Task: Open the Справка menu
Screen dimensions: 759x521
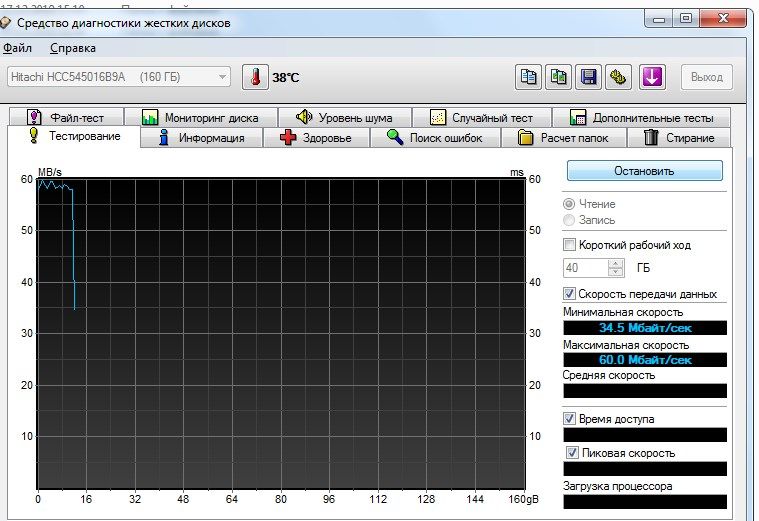Action: click(x=73, y=48)
